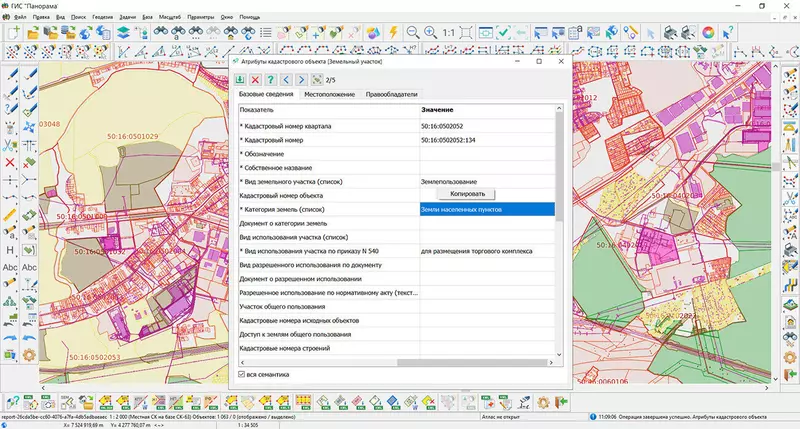Click the green save icon in attributes dialog
This screenshot has height=429, width=800.
pyautogui.click(x=240, y=79)
